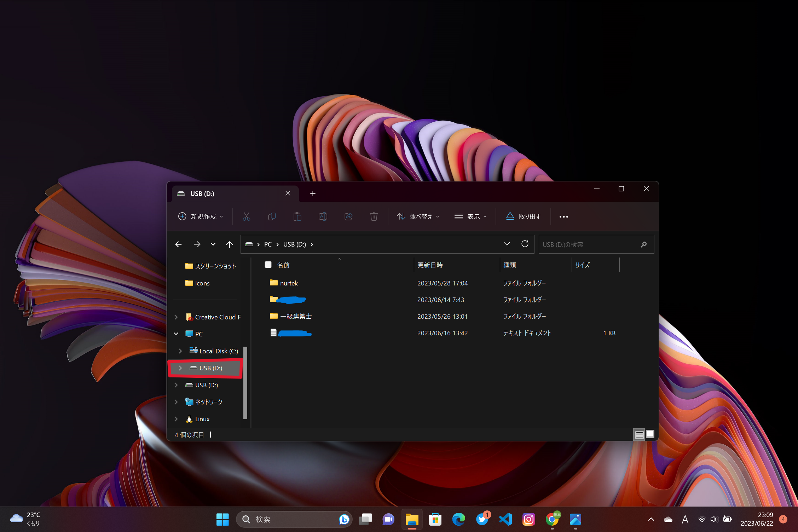Go back with the left arrow

(x=179, y=244)
